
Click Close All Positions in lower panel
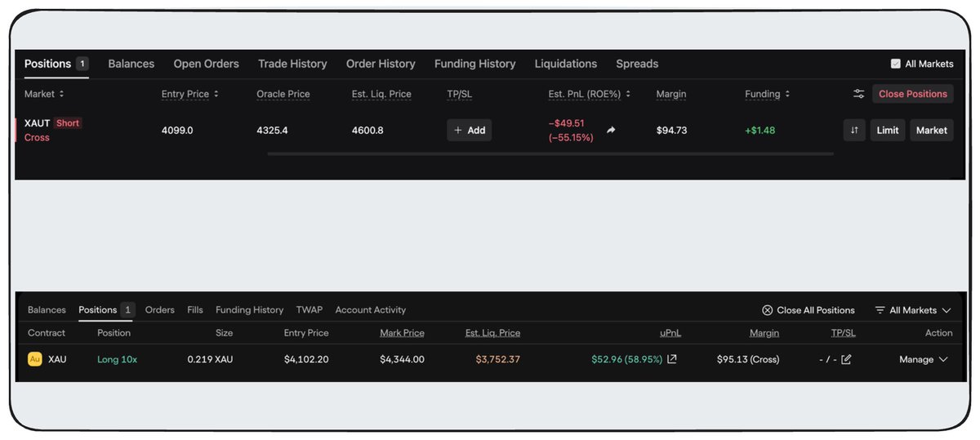[808, 310]
